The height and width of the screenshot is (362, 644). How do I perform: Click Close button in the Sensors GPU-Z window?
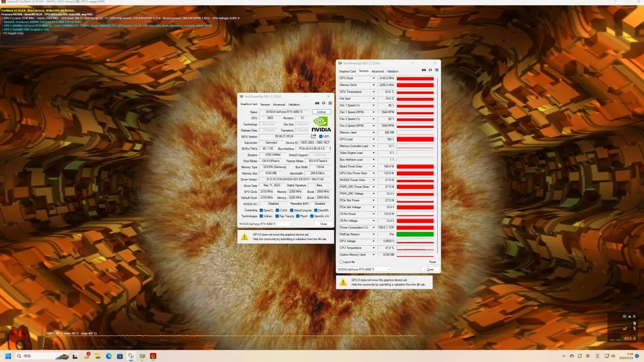(x=430, y=269)
